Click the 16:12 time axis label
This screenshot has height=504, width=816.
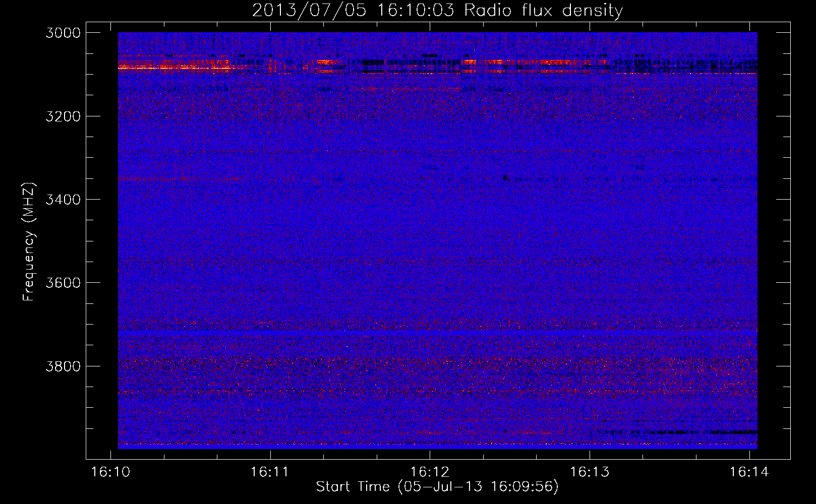pos(430,472)
